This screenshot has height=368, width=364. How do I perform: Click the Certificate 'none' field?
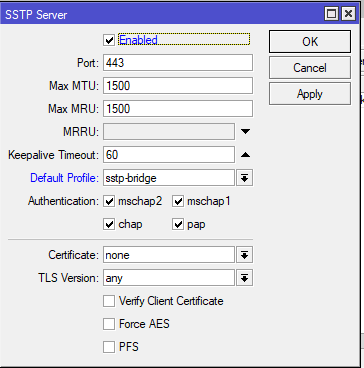(x=169, y=255)
